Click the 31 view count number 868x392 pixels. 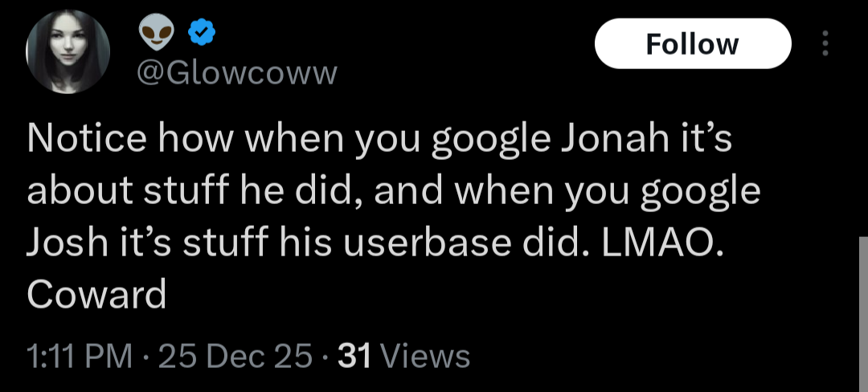point(353,355)
